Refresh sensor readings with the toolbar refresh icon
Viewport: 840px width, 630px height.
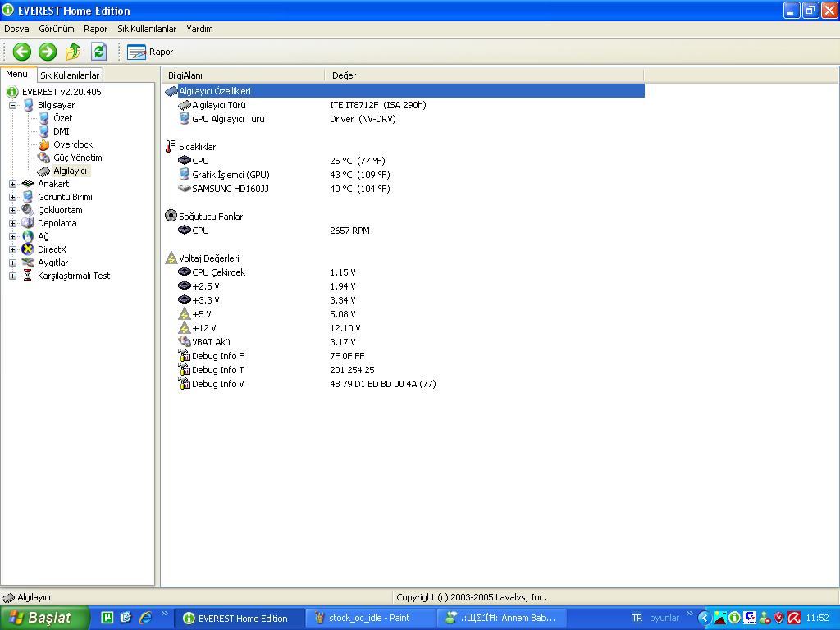click(x=98, y=52)
